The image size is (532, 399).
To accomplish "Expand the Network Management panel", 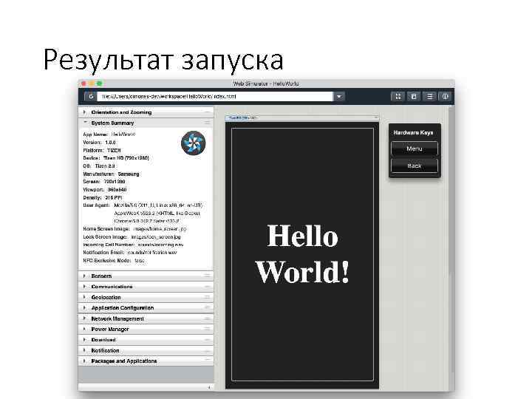I will click(x=146, y=318).
